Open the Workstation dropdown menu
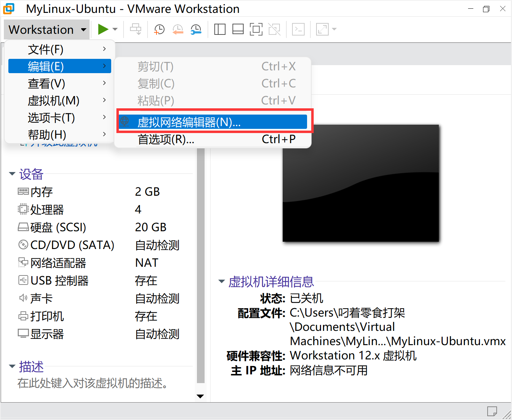 click(x=47, y=30)
